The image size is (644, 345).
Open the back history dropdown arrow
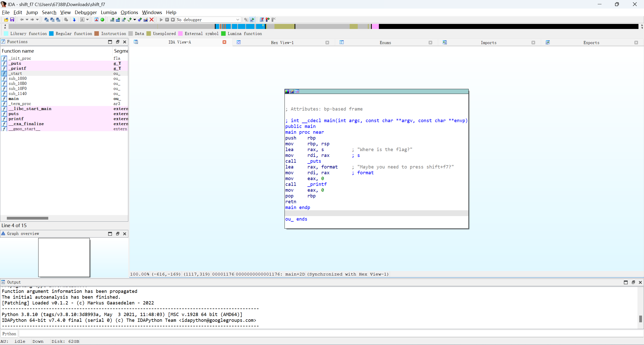[27, 20]
